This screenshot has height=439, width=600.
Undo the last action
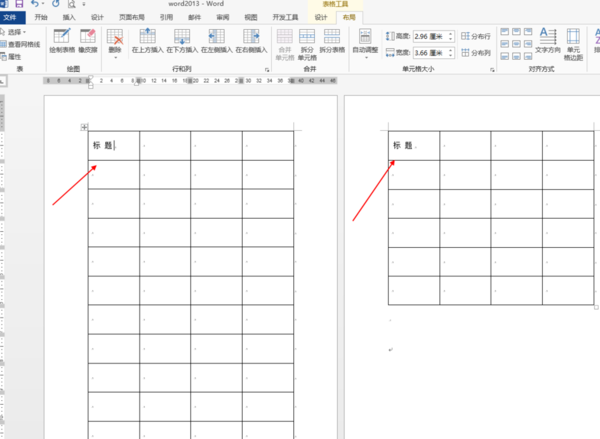pos(35,4)
